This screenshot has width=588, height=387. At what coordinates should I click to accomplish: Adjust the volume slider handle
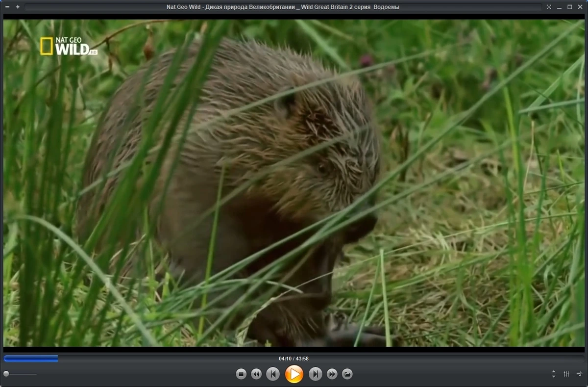[6, 374]
